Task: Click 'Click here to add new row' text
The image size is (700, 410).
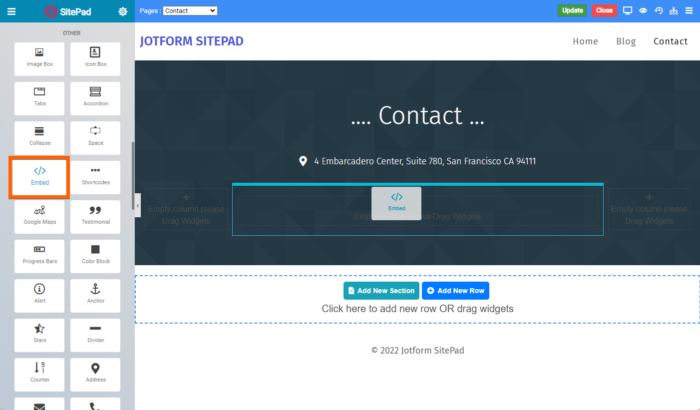Action: [417, 309]
